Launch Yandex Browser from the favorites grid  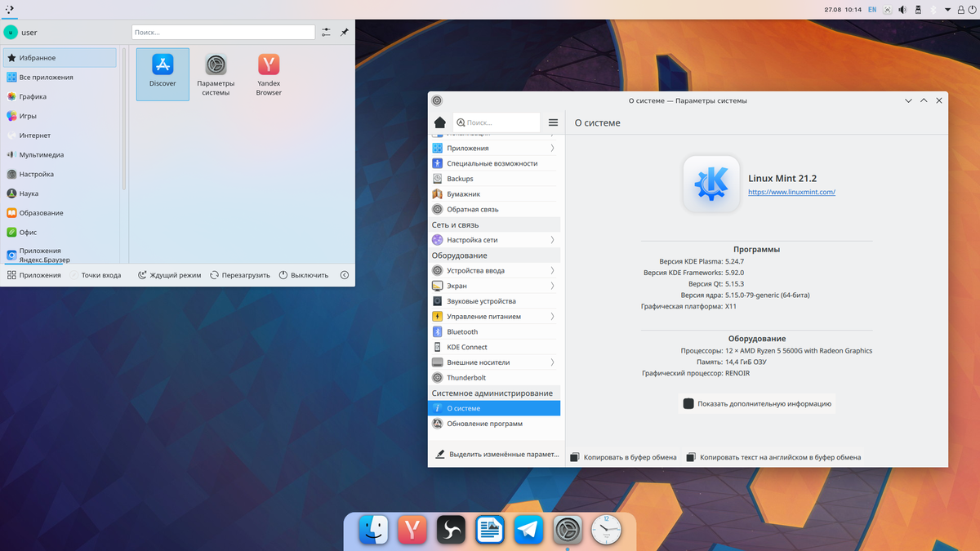point(269,75)
